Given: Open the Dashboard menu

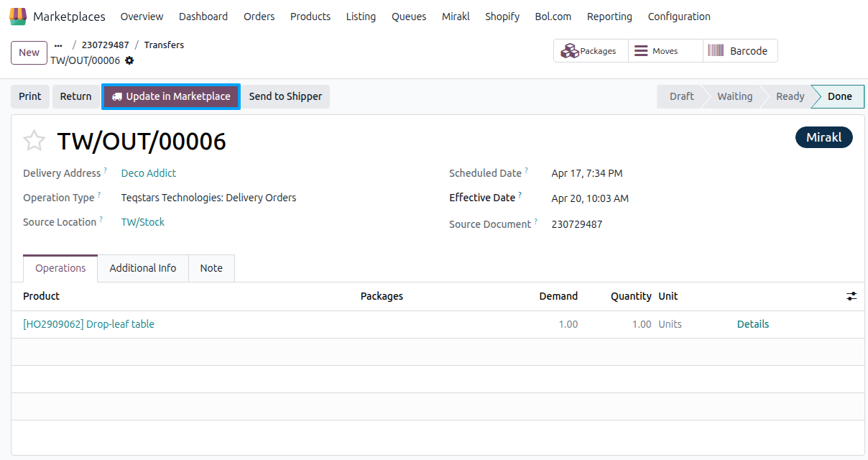Looking at the screenshot, I should point(203,16).
